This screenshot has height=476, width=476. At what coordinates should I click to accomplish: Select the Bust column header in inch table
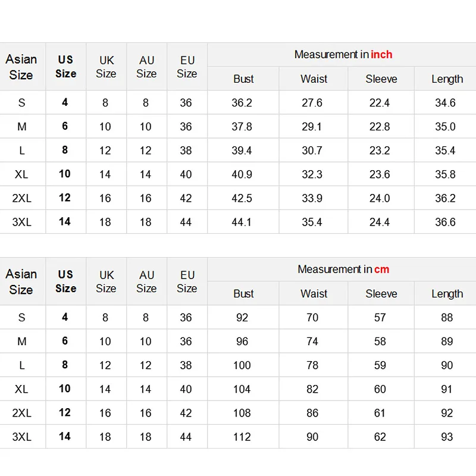click(243, 79)
